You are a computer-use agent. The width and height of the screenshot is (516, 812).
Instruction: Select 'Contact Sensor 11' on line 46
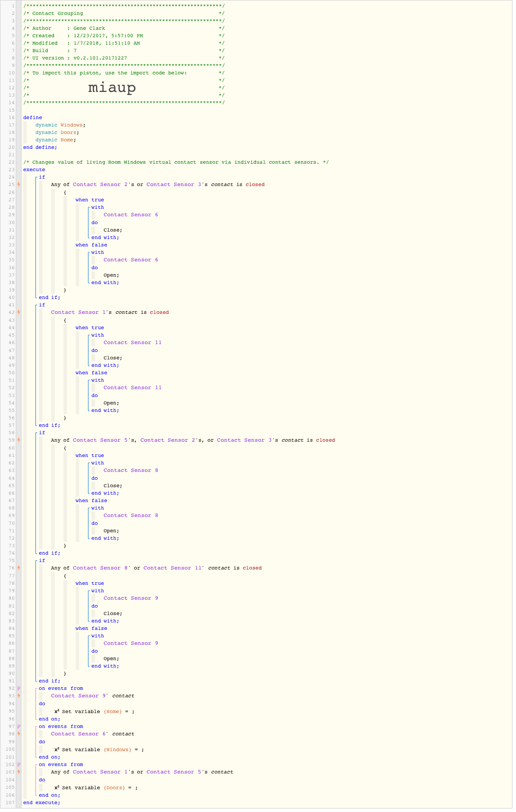coord(133,343)
